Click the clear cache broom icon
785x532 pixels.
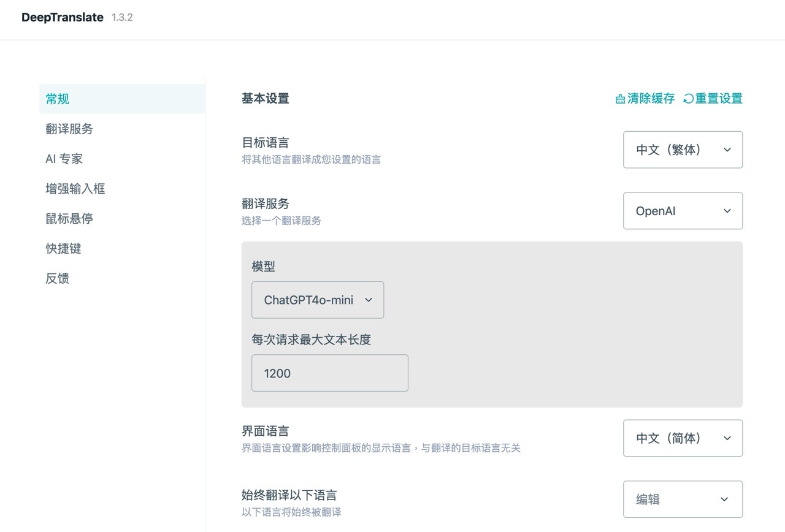pos(620,99)
